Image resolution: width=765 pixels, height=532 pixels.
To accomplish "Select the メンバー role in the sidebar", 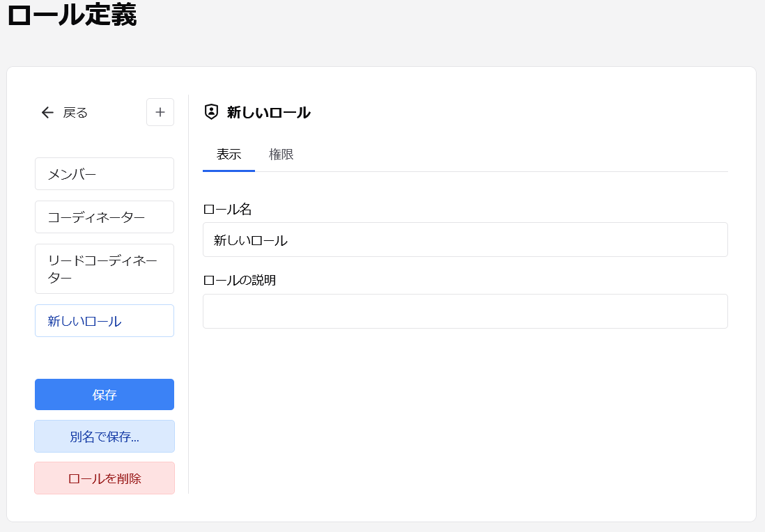I will pos(104,173).
